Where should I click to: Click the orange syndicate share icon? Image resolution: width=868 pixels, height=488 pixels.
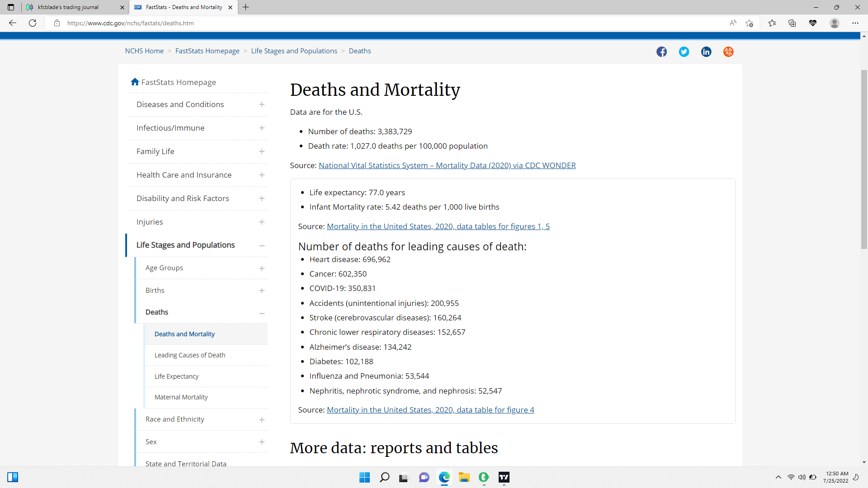(x=728, y=52)
